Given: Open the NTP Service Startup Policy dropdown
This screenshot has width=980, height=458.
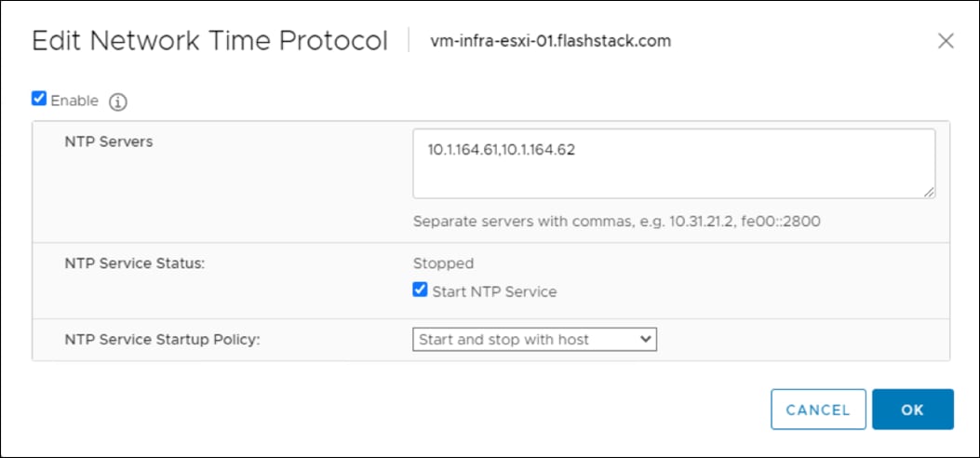Looking at the screenshot, I should point(534,340).
